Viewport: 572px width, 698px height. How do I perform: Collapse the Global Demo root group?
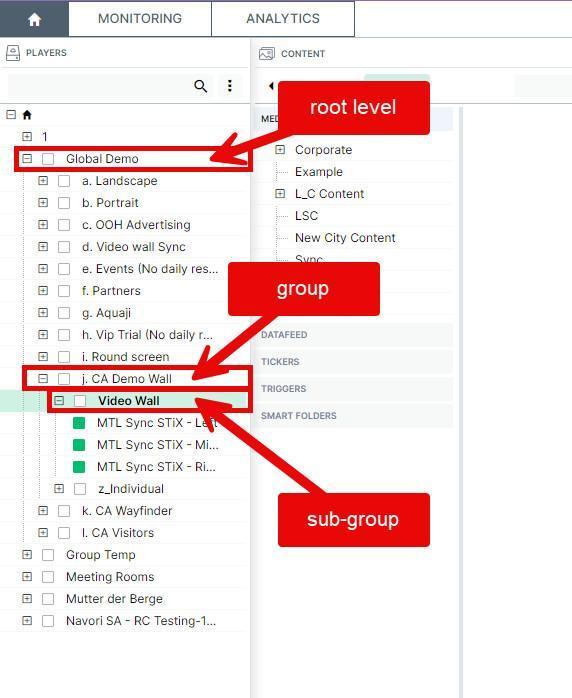coord(27,158)
